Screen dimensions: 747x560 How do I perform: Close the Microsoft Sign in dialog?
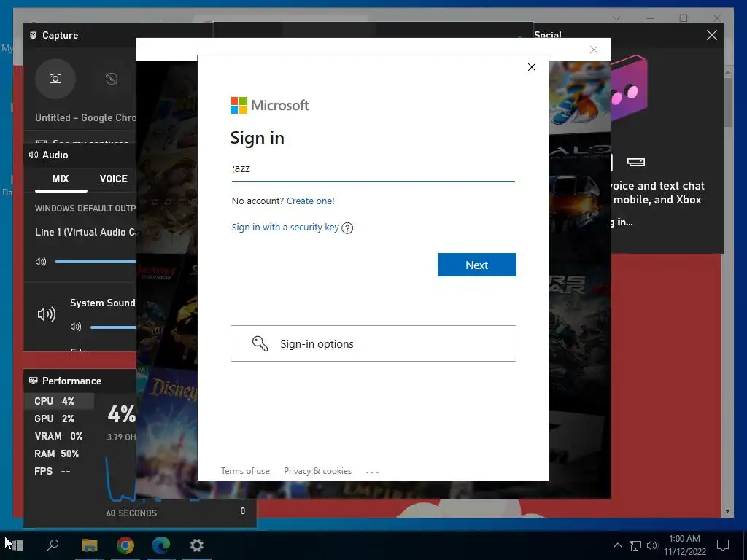pos(532,67)
